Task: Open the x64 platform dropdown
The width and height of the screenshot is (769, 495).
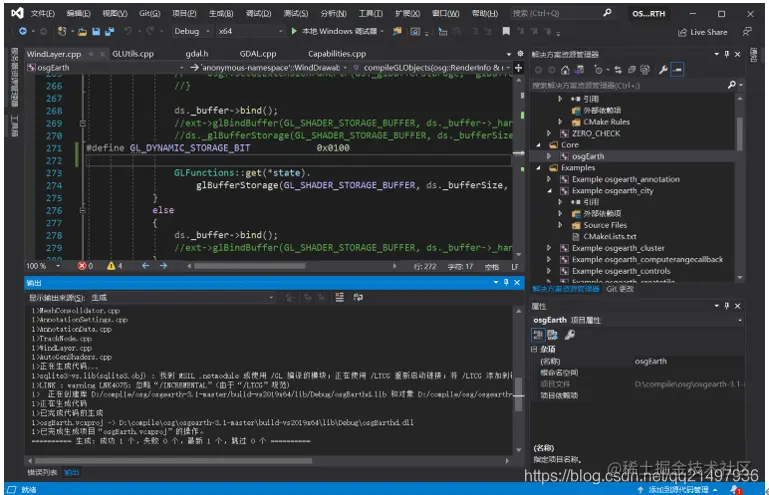Action: click(251, 31)
